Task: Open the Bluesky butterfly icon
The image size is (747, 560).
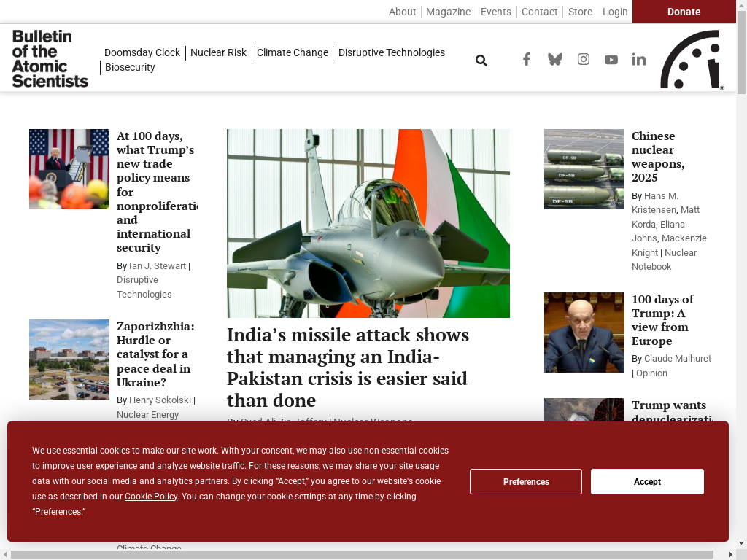Action: [x=555, y=59]
